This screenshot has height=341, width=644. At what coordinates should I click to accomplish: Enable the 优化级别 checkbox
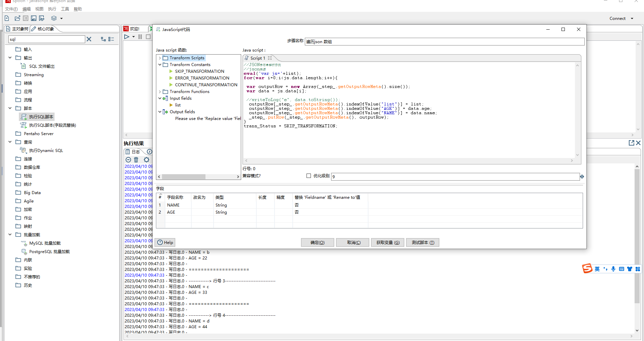coord(309,176)
